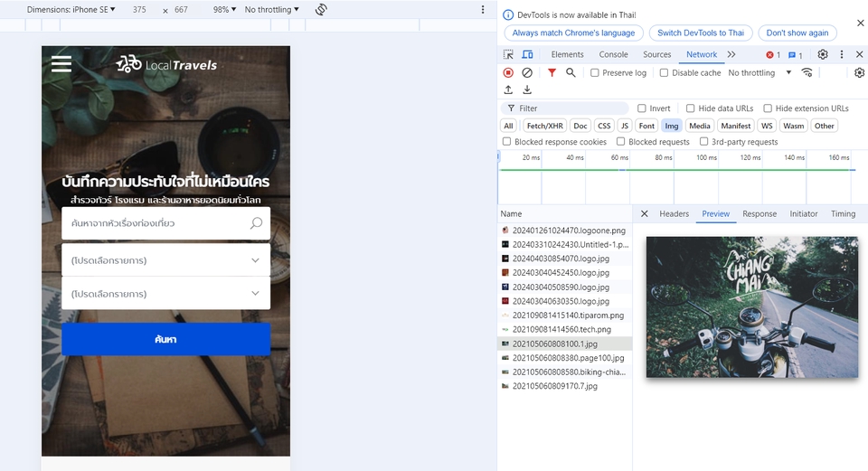Click the network Filter text field
This screenshot has width=868, height=471.
click(x=565, y=108)
